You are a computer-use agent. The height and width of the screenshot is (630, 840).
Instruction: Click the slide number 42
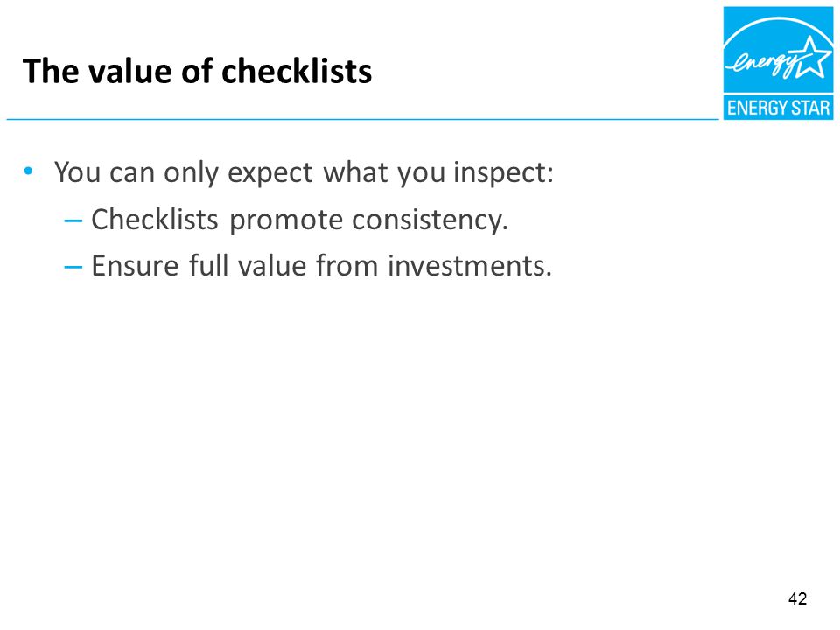click(x=797, y=598)
